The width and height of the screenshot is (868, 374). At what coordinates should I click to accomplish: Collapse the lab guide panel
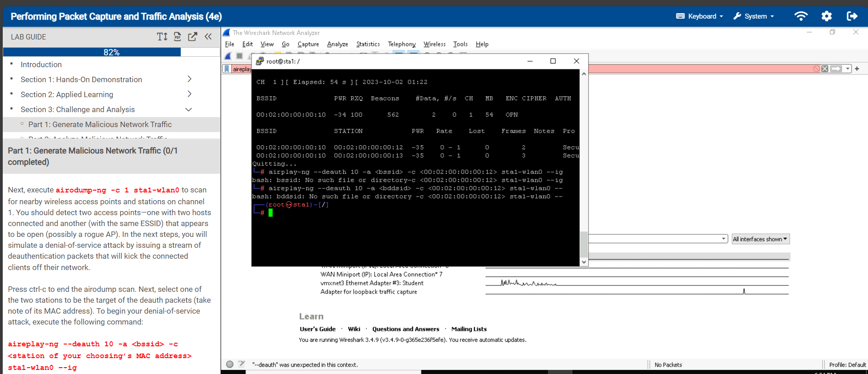pyautogui.click(x=208, y=37)
